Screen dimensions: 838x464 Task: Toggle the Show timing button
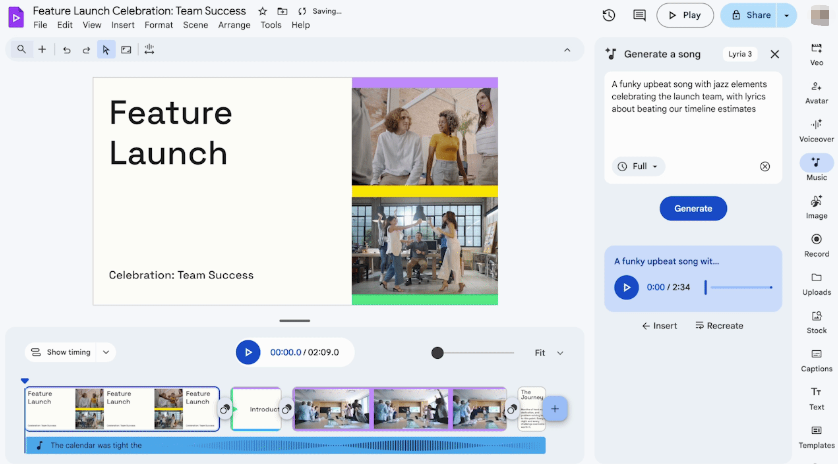[70, 352]
